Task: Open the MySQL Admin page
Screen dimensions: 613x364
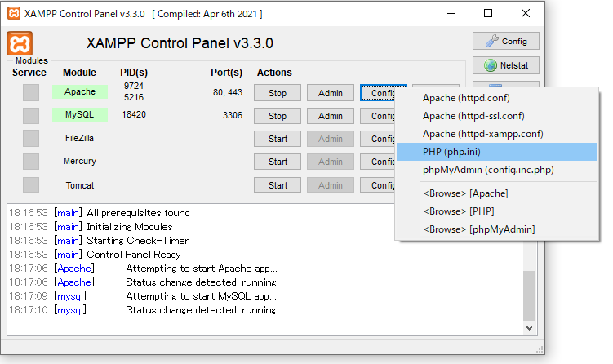Action: (x=330, y=116)
